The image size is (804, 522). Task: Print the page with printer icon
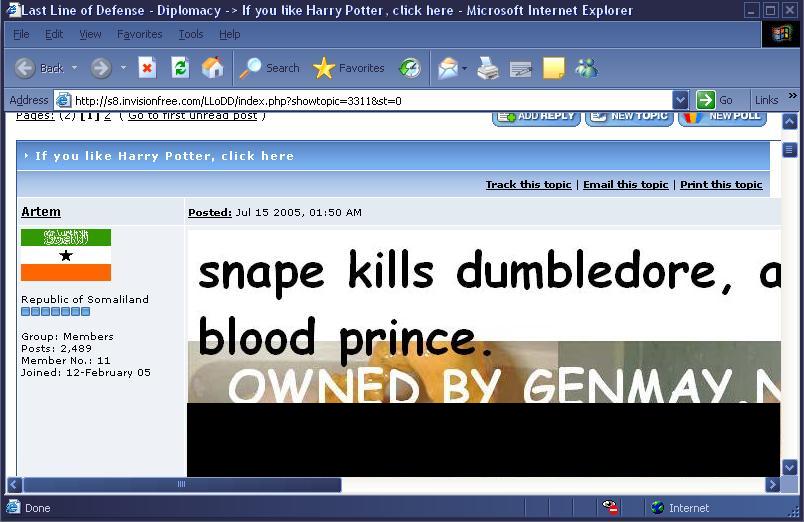pos(488,68)
